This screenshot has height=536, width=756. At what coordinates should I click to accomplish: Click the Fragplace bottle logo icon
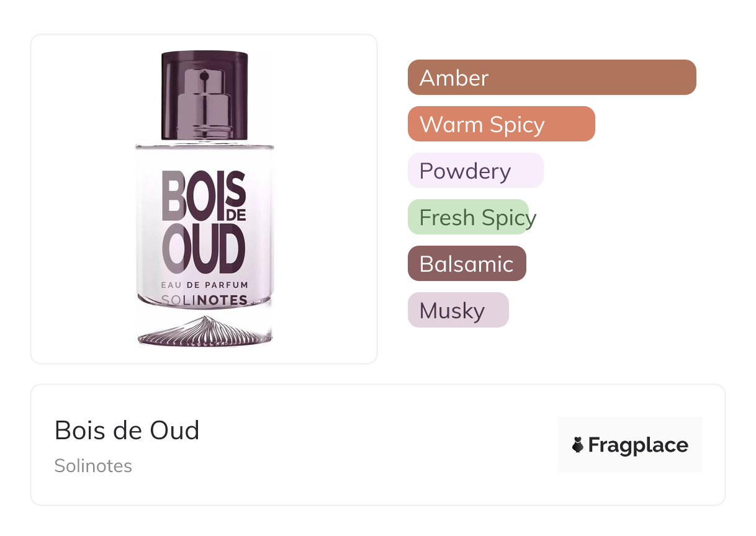coord(578,445)
